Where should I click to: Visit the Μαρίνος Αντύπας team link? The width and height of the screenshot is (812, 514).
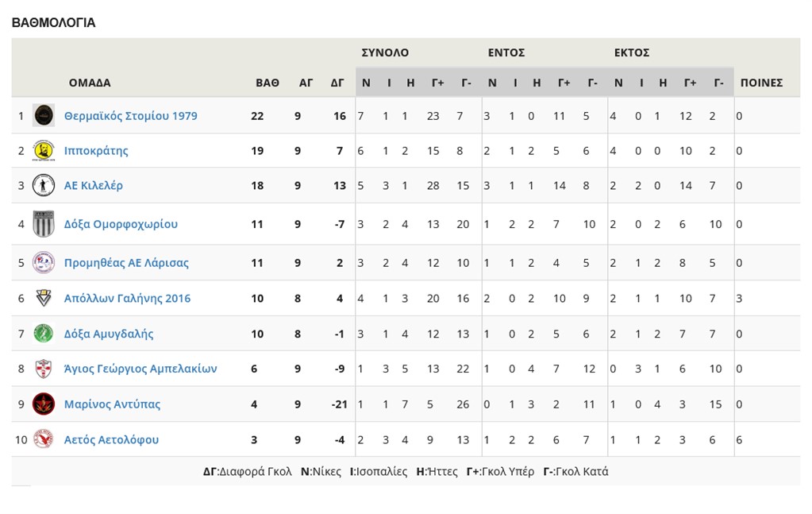112,404
